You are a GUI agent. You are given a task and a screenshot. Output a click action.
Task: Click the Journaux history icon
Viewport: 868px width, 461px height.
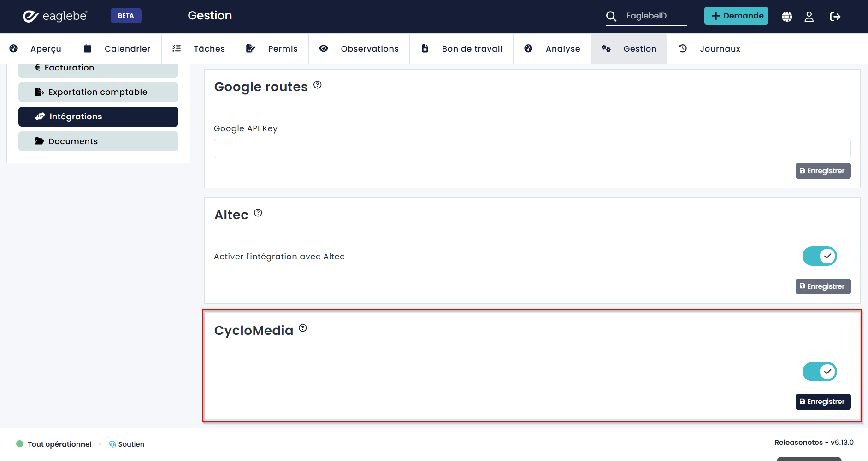point(683,48)
